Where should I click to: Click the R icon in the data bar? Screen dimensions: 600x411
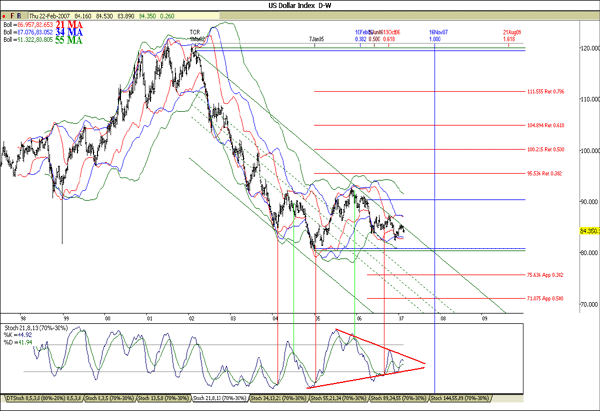[19, 16]
